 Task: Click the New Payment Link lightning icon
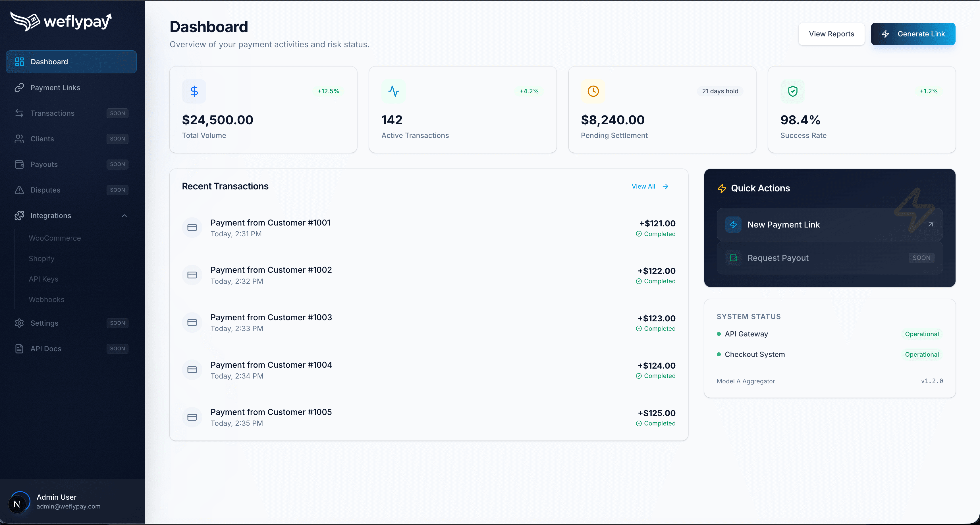[734, 224]
